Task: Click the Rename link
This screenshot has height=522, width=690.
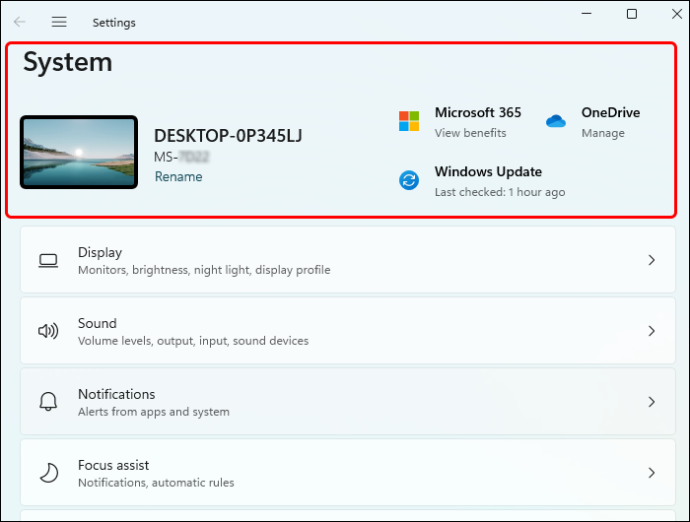Action: (179, 177)
